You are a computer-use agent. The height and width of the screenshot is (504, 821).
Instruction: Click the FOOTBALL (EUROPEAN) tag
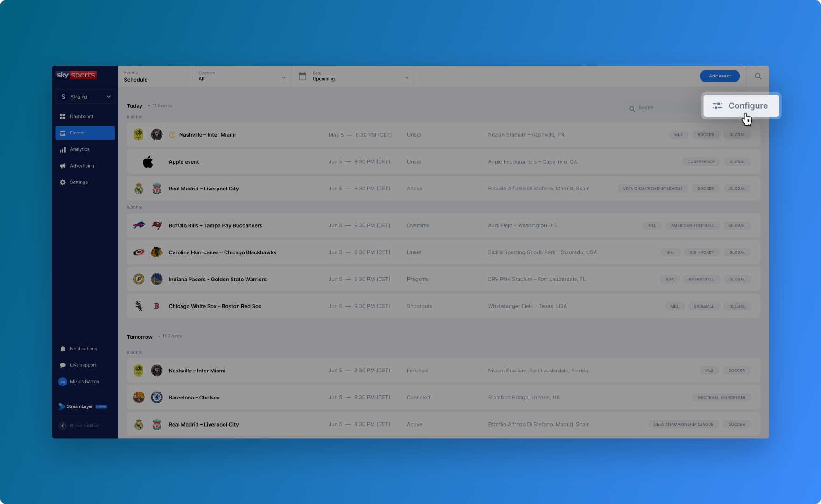click(722, 398)
